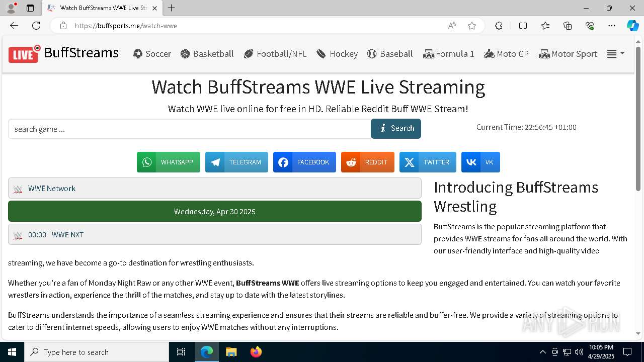Open Browser essentials icon
Screen dimensions: 644x362
point(590,26)
